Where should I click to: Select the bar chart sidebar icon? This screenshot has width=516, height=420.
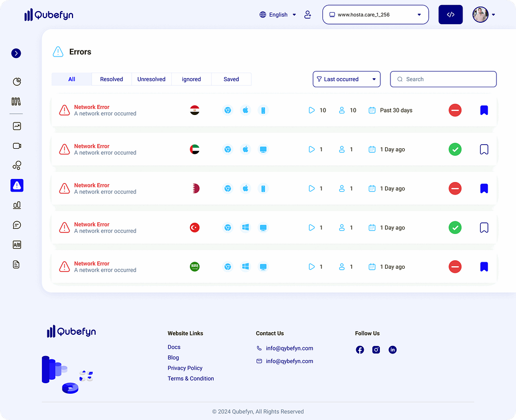[x=17, y=205]
